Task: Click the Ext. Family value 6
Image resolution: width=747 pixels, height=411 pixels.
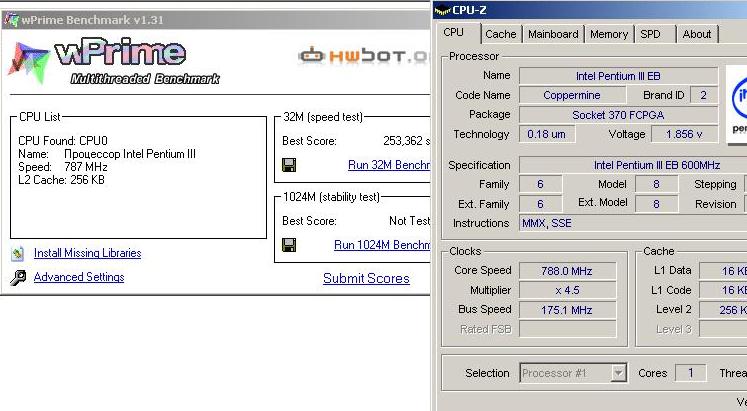Action: click(x=540, y=204)
